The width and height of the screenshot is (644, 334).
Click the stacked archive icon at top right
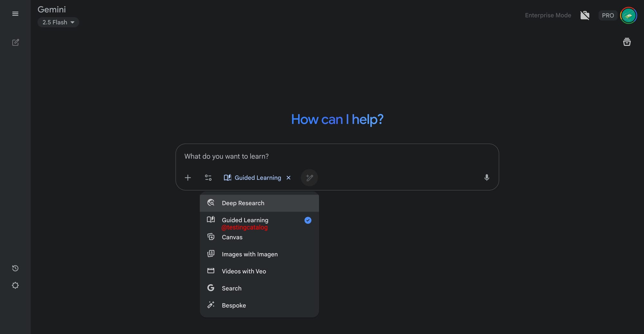click(x=627, y=42)
